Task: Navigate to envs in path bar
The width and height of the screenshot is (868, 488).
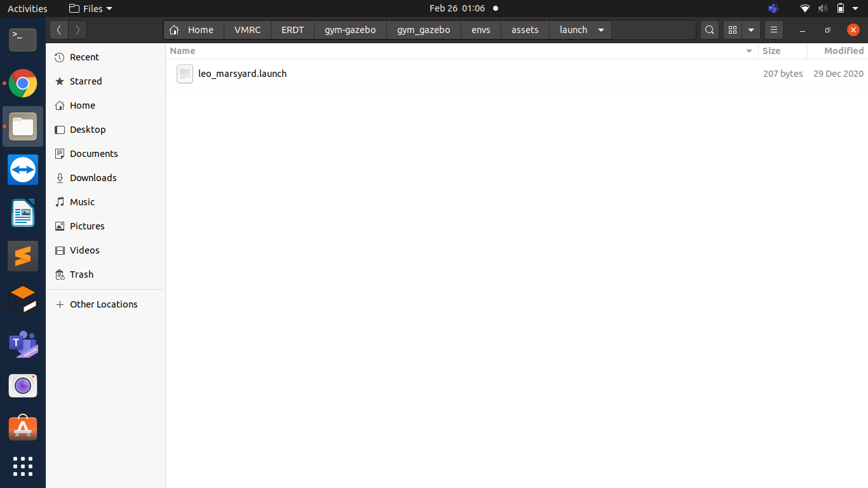Action: [x=480, y=30]
